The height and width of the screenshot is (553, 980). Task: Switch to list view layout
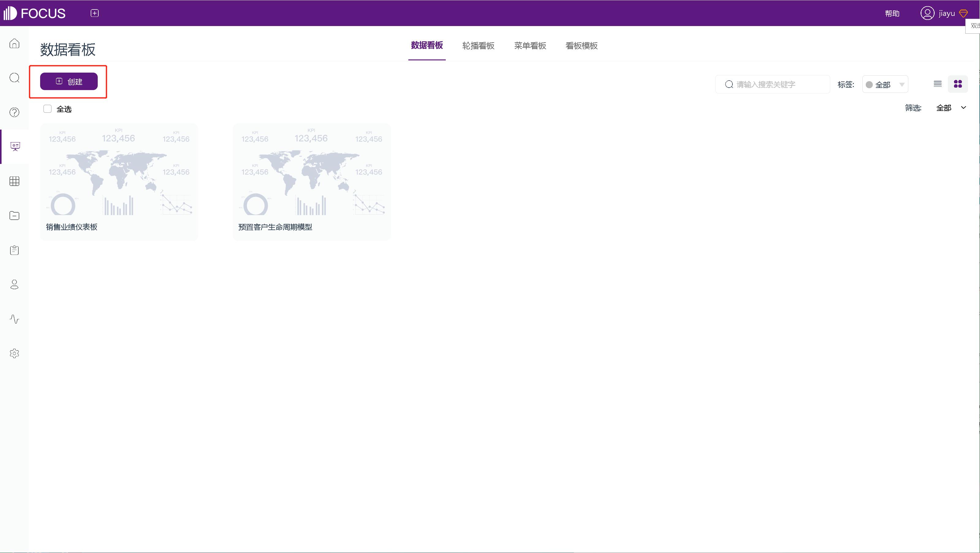(937, 84)
